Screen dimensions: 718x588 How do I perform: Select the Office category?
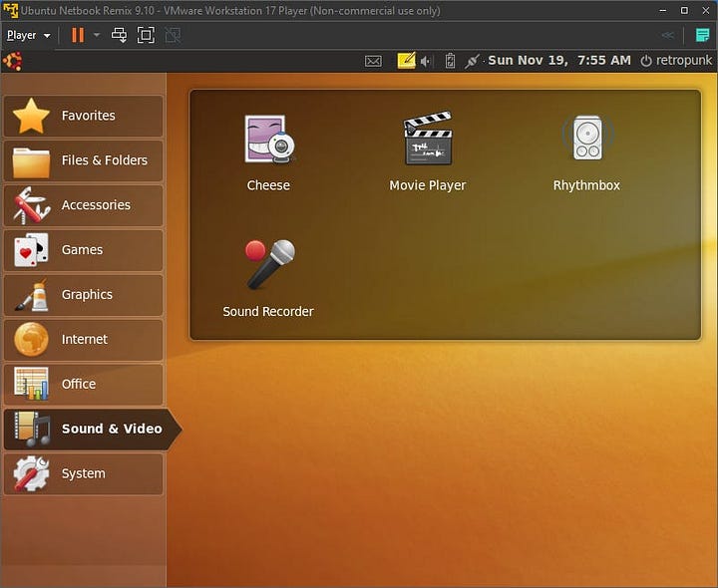tap(84, 385)
